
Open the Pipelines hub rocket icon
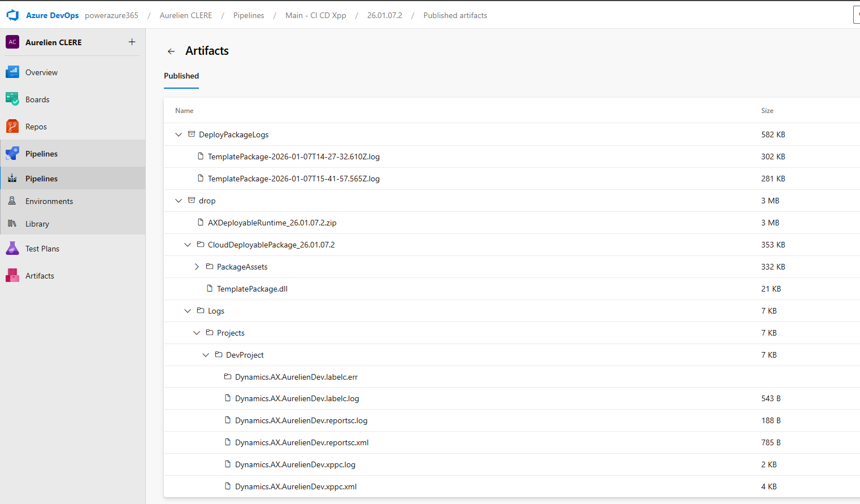(12, 154)
